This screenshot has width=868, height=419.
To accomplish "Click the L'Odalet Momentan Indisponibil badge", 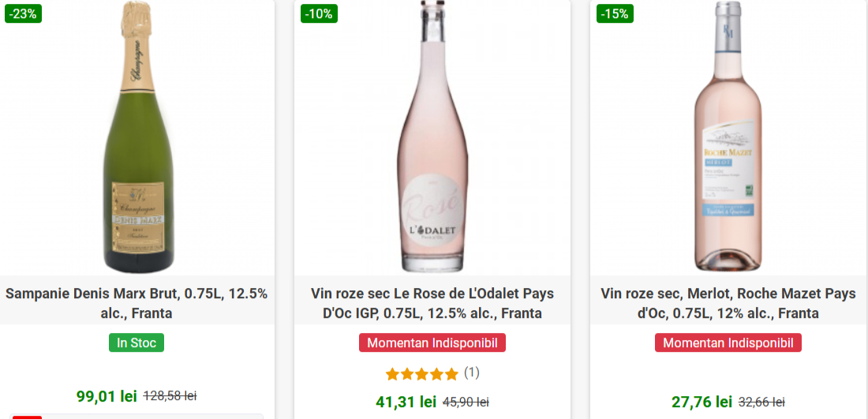I will coord(432,343).
